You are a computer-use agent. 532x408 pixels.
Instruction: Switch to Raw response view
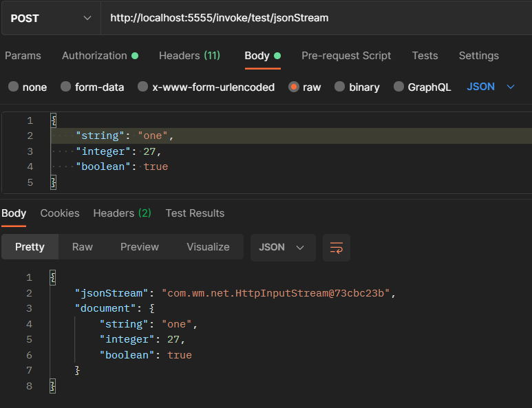[83, 247]
